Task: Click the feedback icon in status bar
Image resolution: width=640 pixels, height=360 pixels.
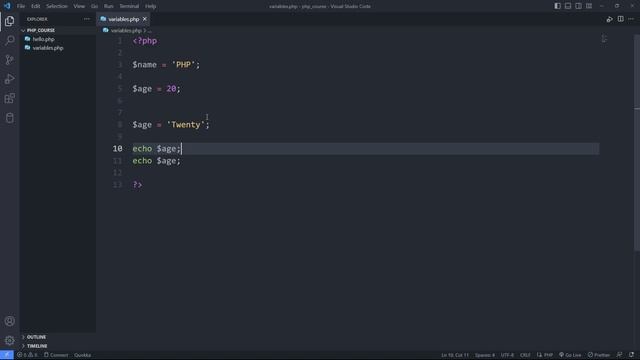Action: [620, 355]
